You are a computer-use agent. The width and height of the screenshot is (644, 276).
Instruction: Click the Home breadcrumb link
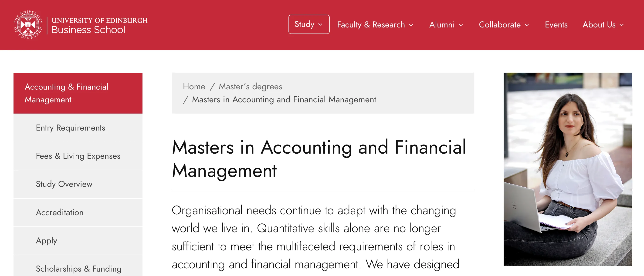(x=194, y=87)
